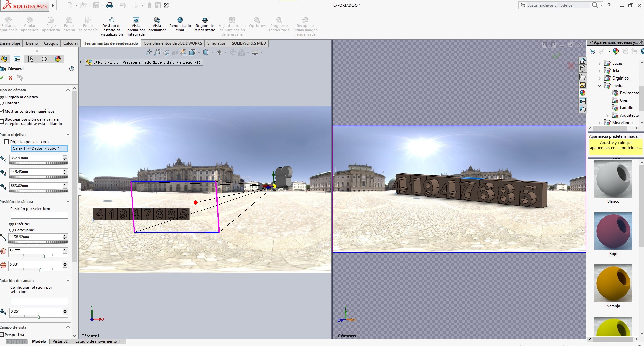Open Vista preliminar render window
Image resolution: width=644 pixels, height=346 pixels.
pyautogui.click(x=157, y=24)
